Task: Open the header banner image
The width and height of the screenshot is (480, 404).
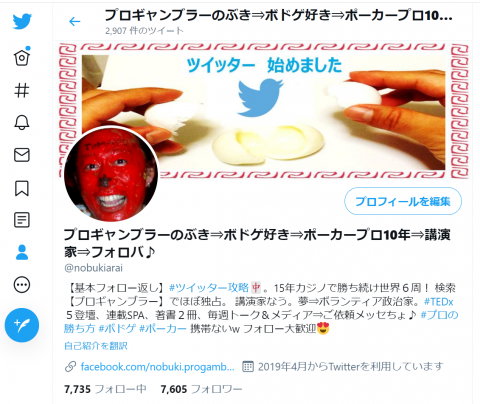Action: 263,110
